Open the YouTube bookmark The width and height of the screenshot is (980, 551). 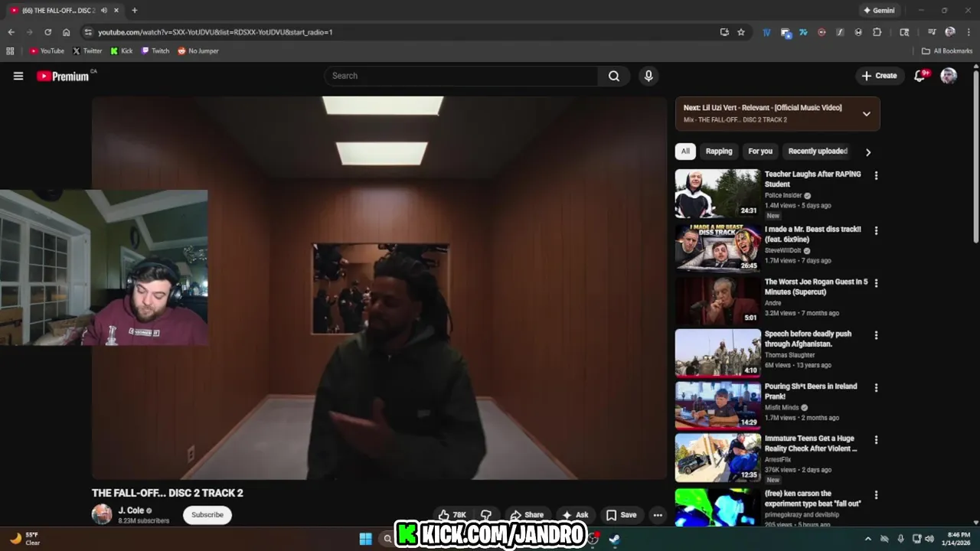click(47, 51)
